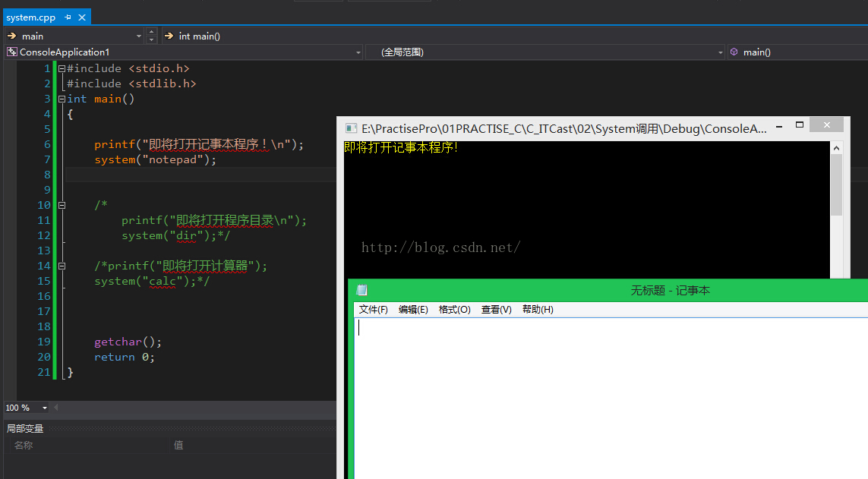868x479 pixels.
Task: Open the 编辑(E) menu in Notepad
Action: (413, 310)
